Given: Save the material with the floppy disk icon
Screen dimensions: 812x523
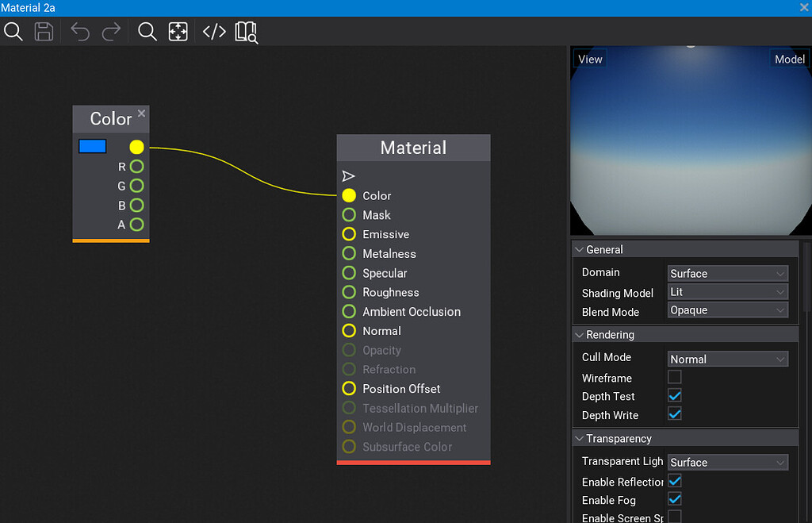Looking at the screenshot, I should click(44, 32).
